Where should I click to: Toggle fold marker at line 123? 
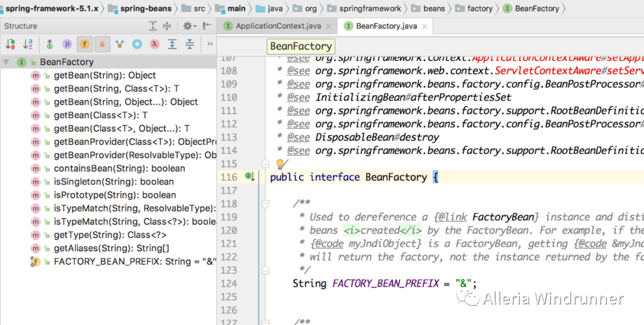coord(265,270)
